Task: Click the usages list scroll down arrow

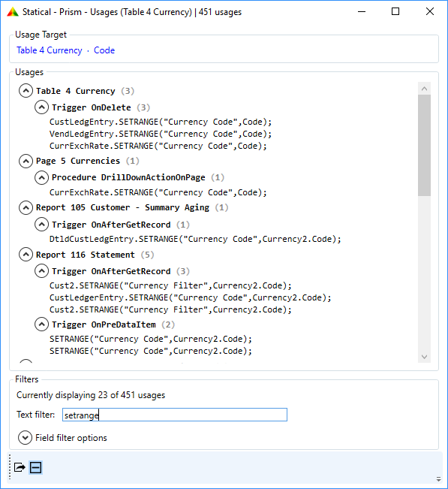Action: pyautogui.click(x=424, y=357)
